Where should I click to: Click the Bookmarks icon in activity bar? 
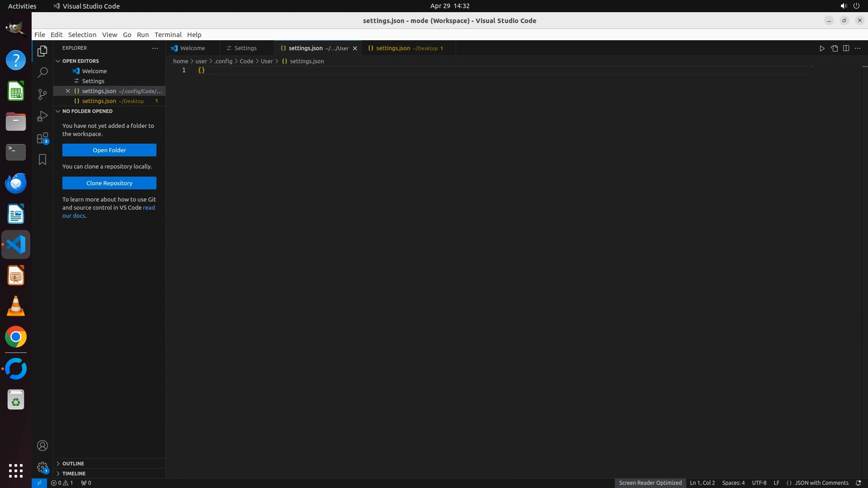click(x=42, y=160)
